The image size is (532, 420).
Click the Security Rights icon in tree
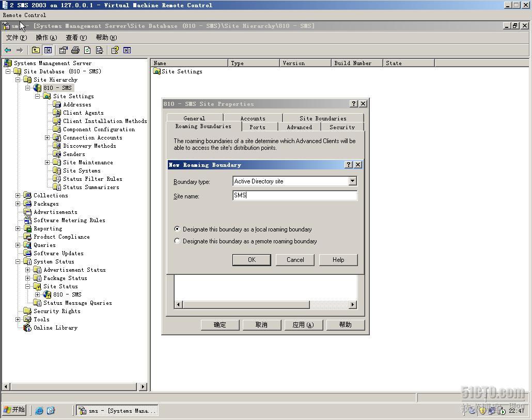click(x=27, y=311)
